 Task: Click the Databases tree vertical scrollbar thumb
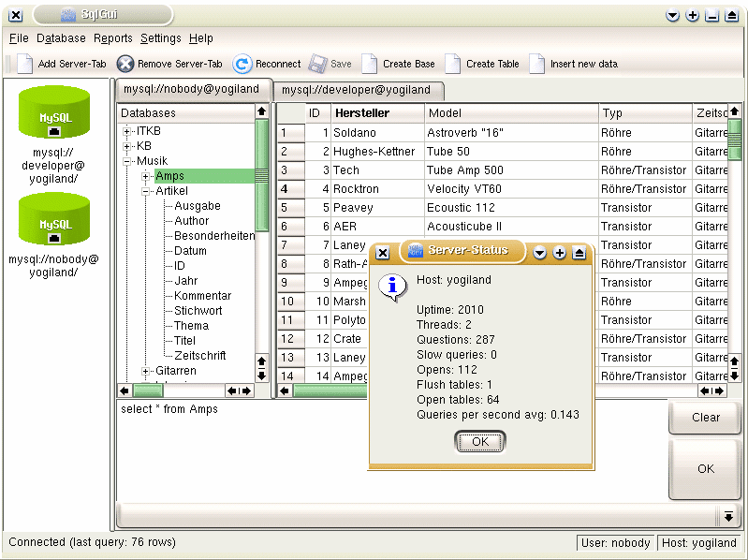pyautogui.click(x=261, y=175)
